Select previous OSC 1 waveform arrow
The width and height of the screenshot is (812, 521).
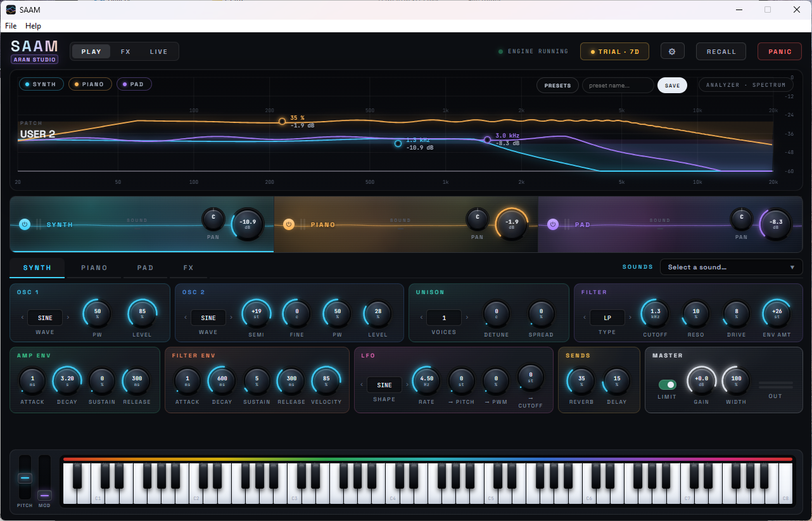23,318
